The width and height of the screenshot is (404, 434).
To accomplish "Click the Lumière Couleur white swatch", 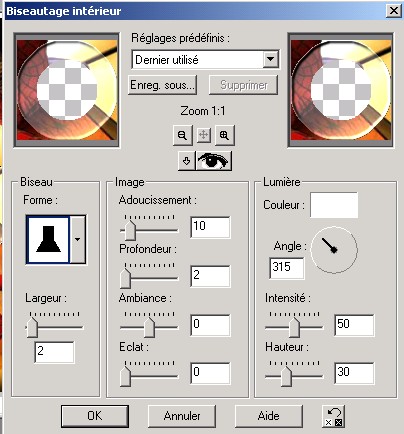I will coord(334,205).
